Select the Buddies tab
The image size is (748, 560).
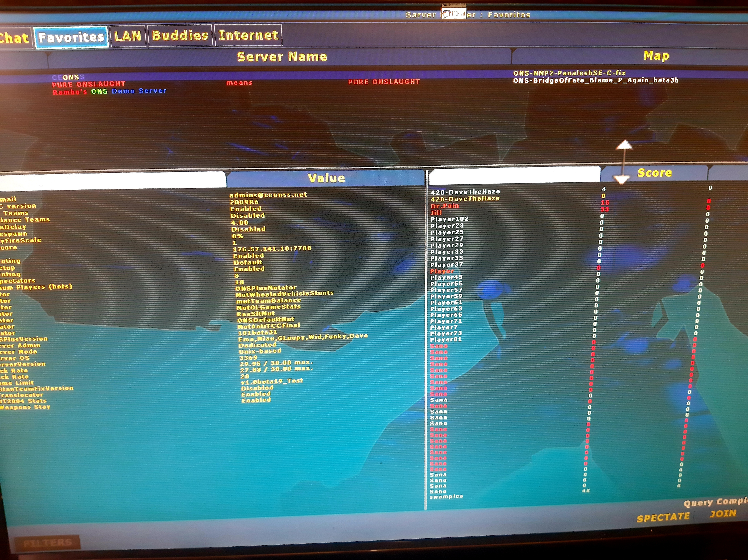click(180, 35)
